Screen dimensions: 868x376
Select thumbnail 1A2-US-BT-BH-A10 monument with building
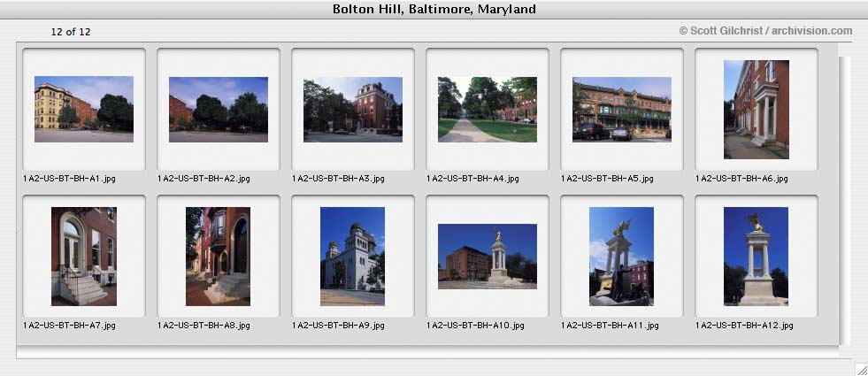tap(488, 257)
